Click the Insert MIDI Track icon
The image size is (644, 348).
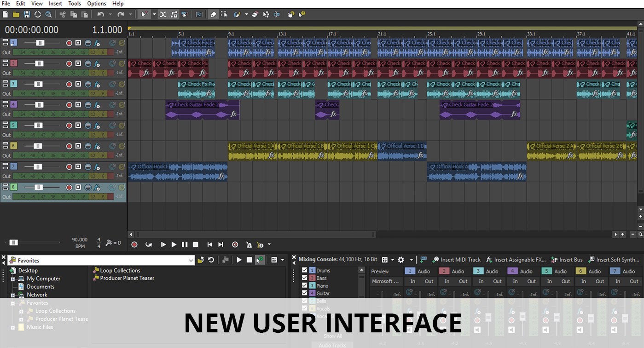tap(436, 260)
